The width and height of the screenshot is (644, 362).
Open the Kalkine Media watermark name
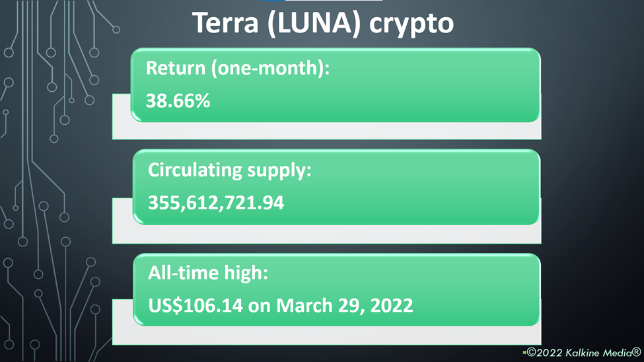pos(598,353)
